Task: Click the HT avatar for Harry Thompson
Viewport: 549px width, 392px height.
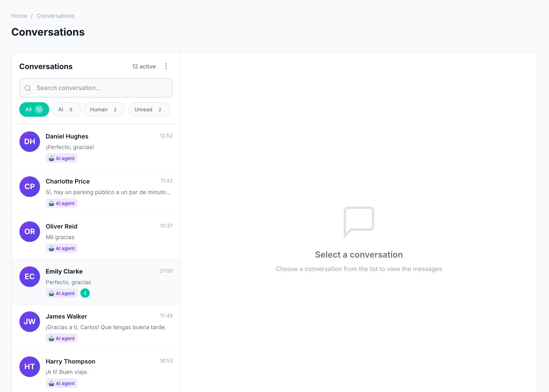Action: (30, 367)
